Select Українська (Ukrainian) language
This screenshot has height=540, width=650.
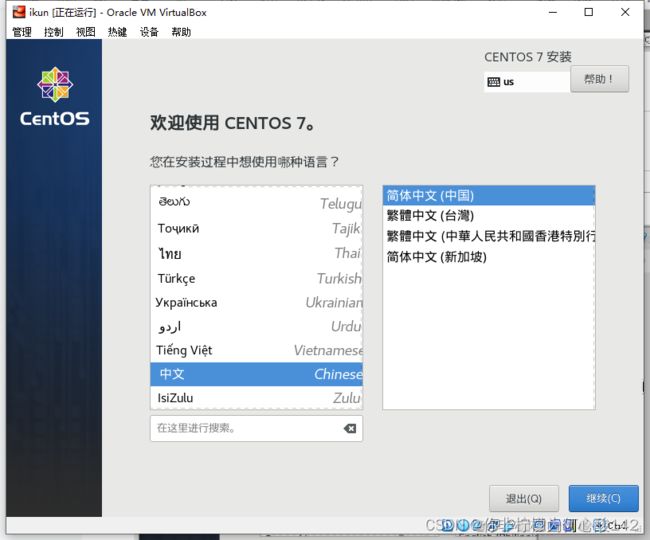click(257, 302)
